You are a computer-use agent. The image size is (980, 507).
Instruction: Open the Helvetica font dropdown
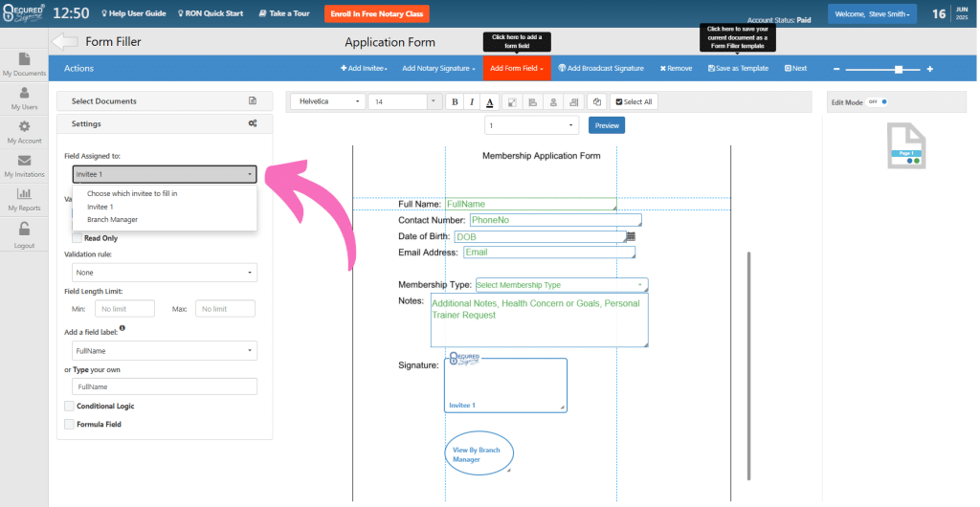329,101
